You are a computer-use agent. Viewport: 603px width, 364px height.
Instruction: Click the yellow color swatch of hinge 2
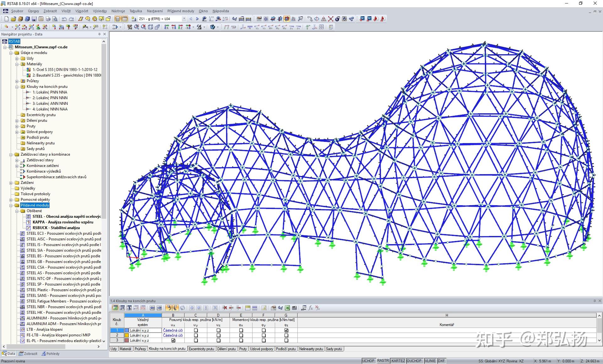click(127, 335)
